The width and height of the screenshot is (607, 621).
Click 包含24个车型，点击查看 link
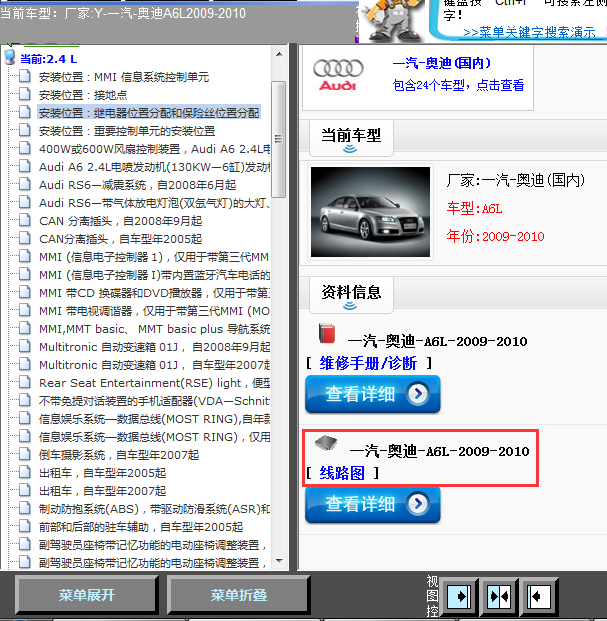click(458, 85)
